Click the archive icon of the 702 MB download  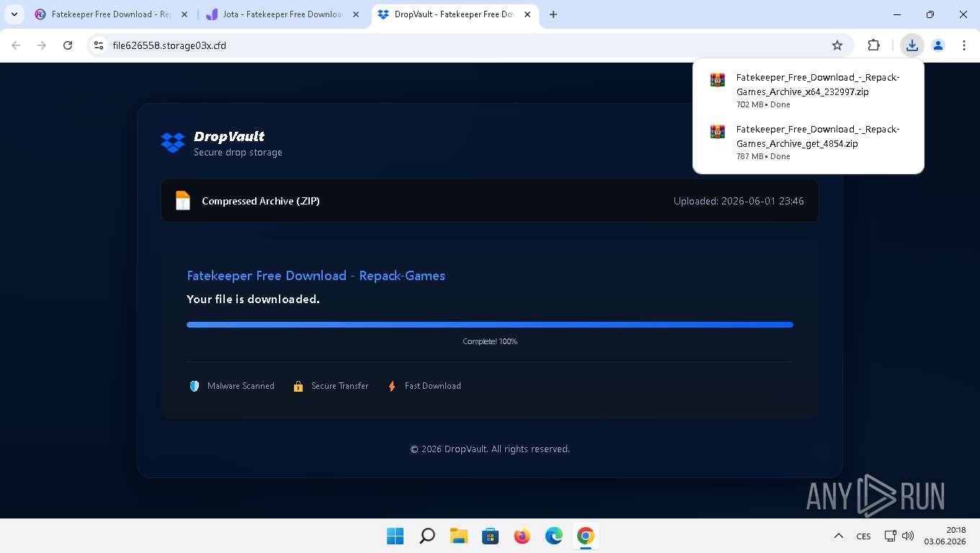pos(718,80)
